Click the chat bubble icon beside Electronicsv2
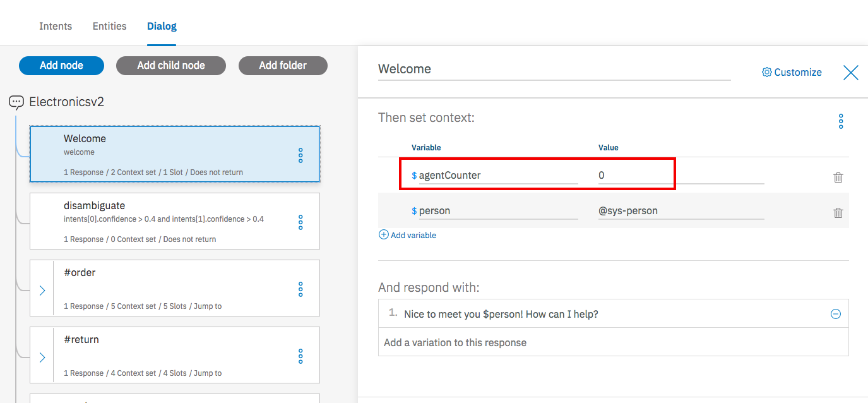Image resolution: width=868 pixels, height=403 pixels. coord(16,102)
